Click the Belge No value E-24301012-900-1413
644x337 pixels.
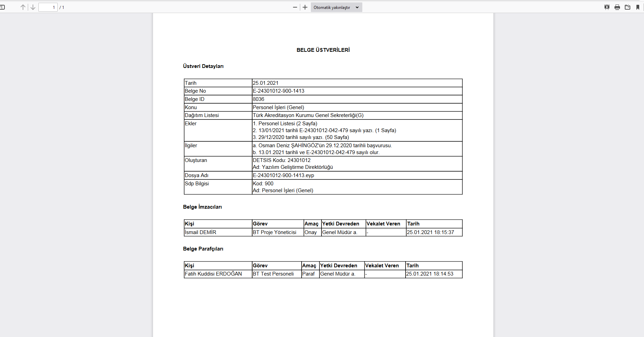(278, 91)
